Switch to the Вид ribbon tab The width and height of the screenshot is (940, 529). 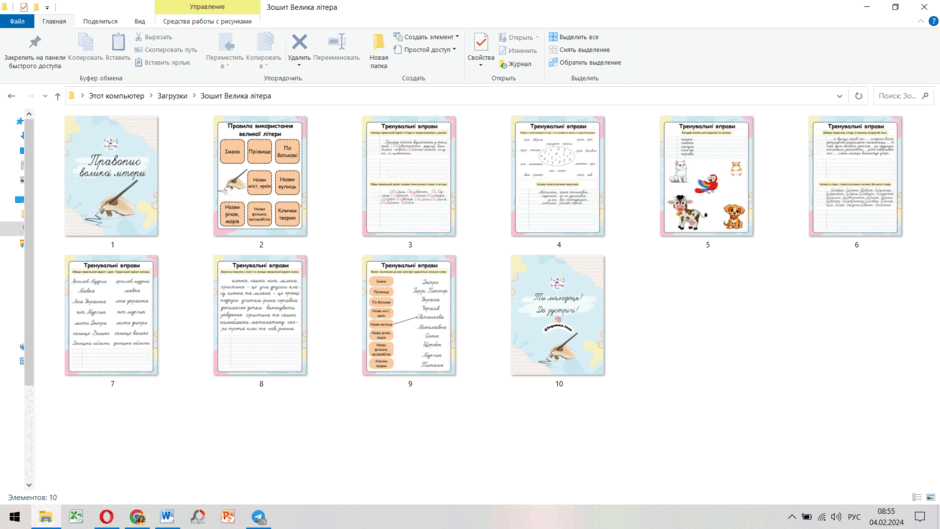140,21
